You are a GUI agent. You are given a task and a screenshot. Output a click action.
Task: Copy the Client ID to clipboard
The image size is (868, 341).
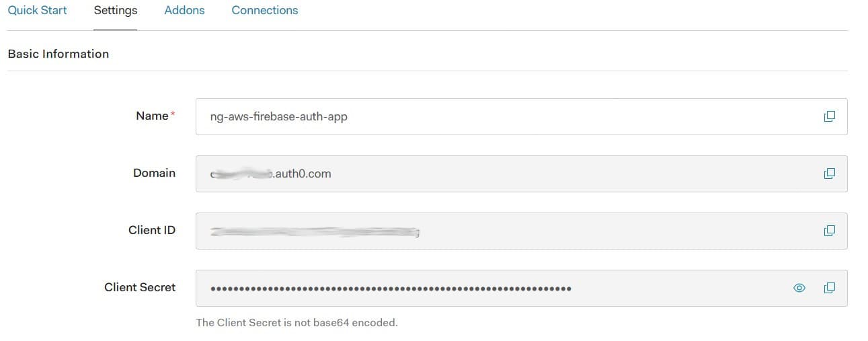click(x=830, y=231)
